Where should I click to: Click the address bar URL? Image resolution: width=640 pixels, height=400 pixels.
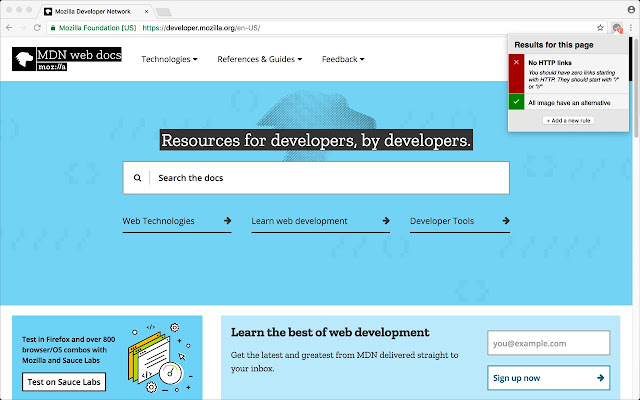pos(201,28)
